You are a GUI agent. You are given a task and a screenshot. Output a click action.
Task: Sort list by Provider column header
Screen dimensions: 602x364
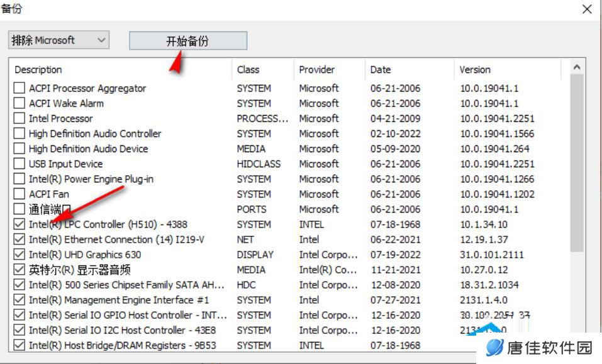tap(317, 69)
